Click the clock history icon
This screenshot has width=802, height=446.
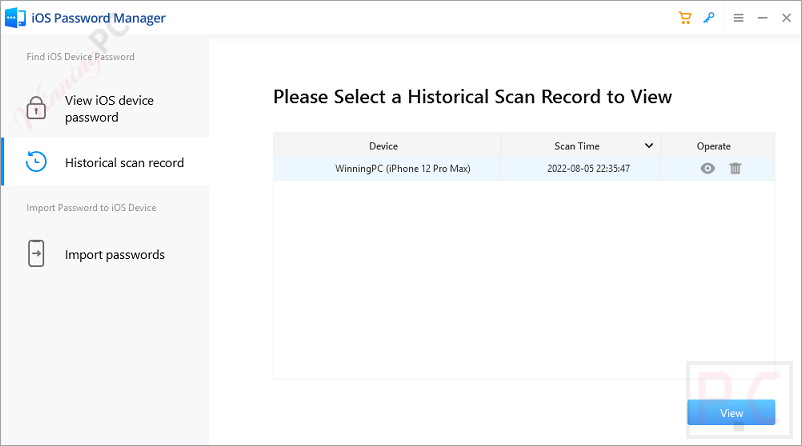[x=36, y=162]
